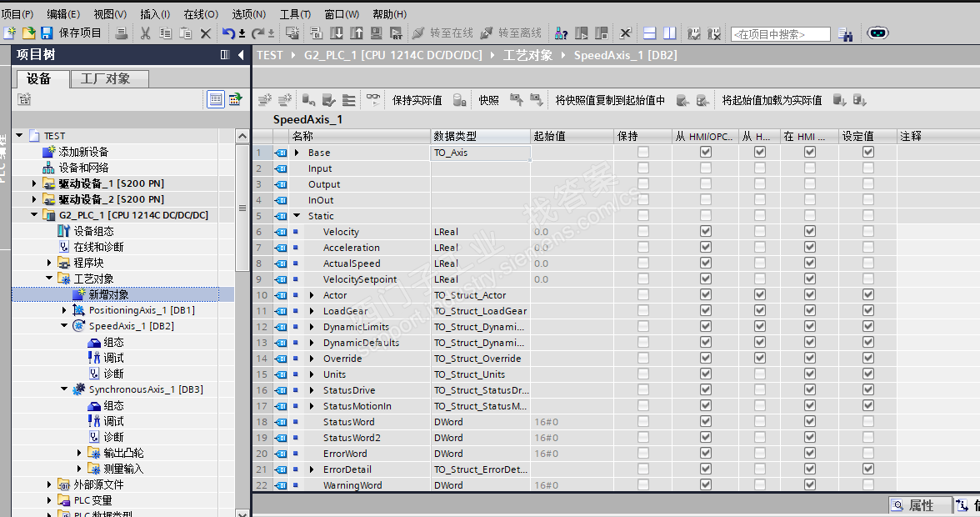Viewport: 980px width, 517px height.
Task: Expand DynamicLimits struct row
Action: pyautogui.click(x=312, y=326)
